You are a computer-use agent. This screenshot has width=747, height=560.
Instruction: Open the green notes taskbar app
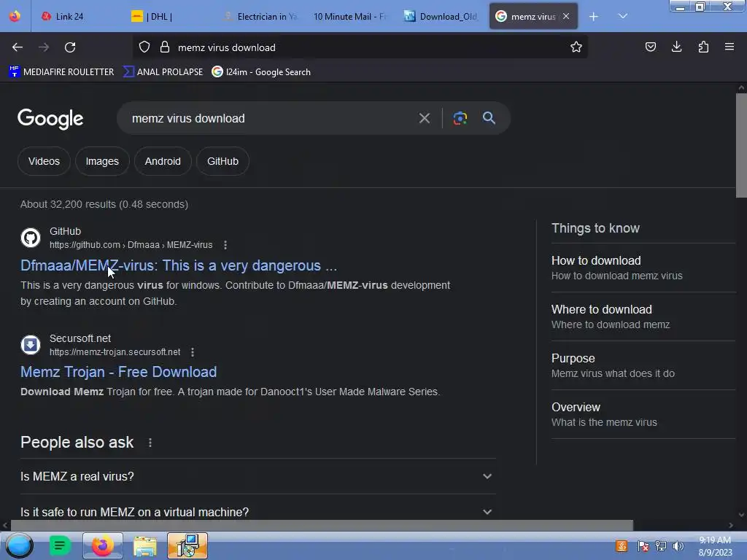(x=60, y=545)
